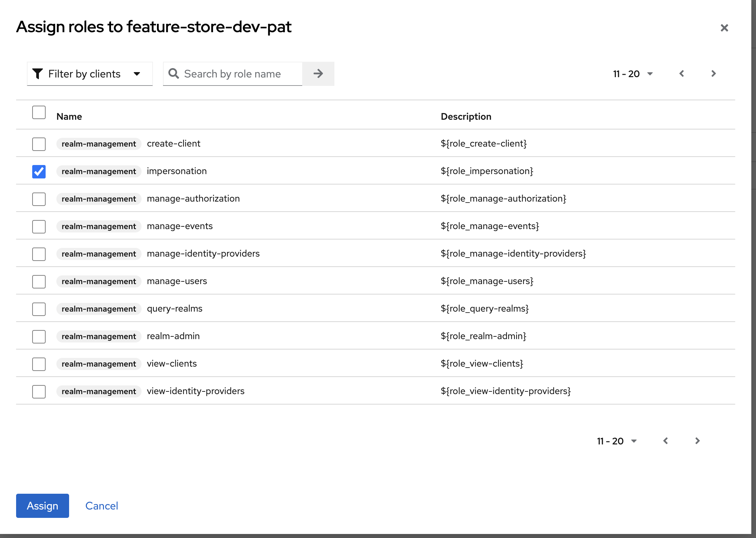Click the filter funnel icon
Viewport: 756px width, 538px height.
pos(38,74)
